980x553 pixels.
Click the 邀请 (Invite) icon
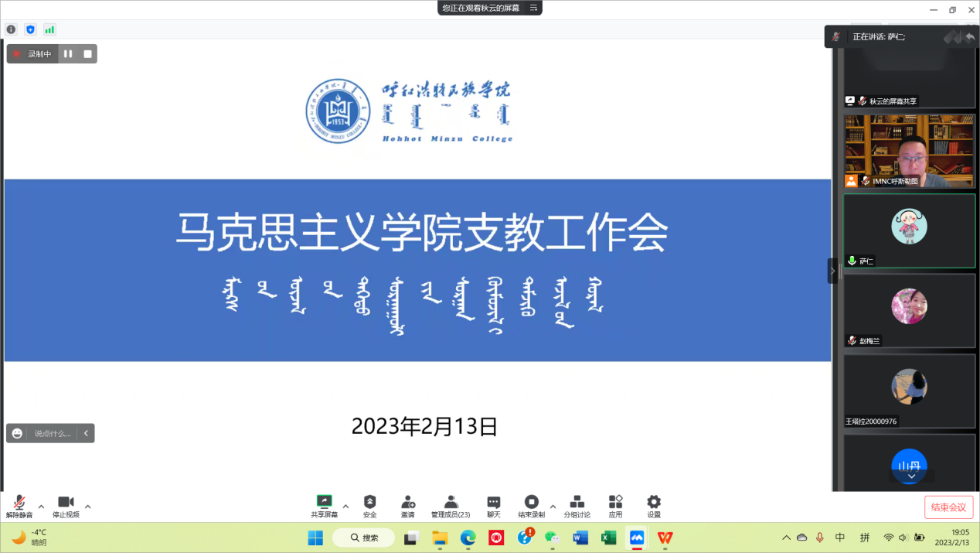(x=407, y=503)
